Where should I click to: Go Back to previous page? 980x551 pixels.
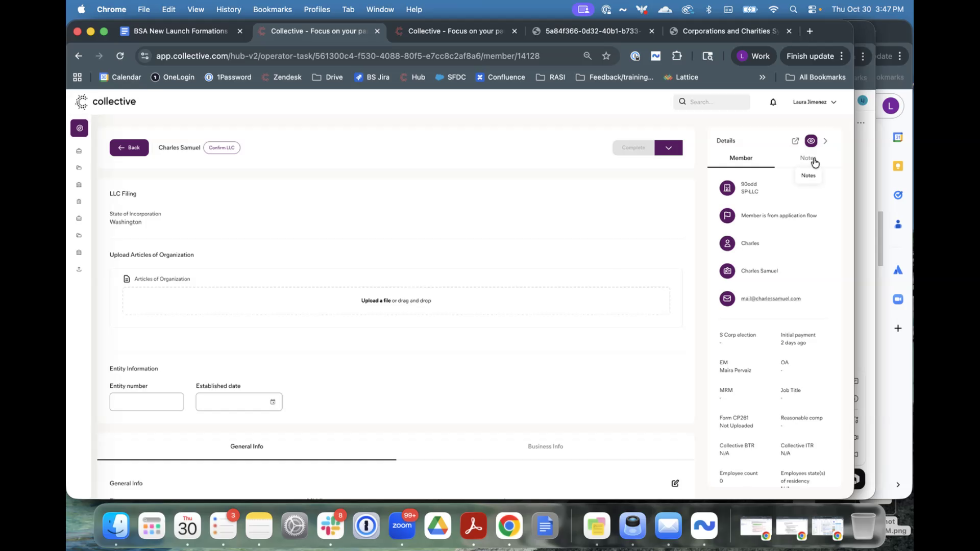pos(129,147)
